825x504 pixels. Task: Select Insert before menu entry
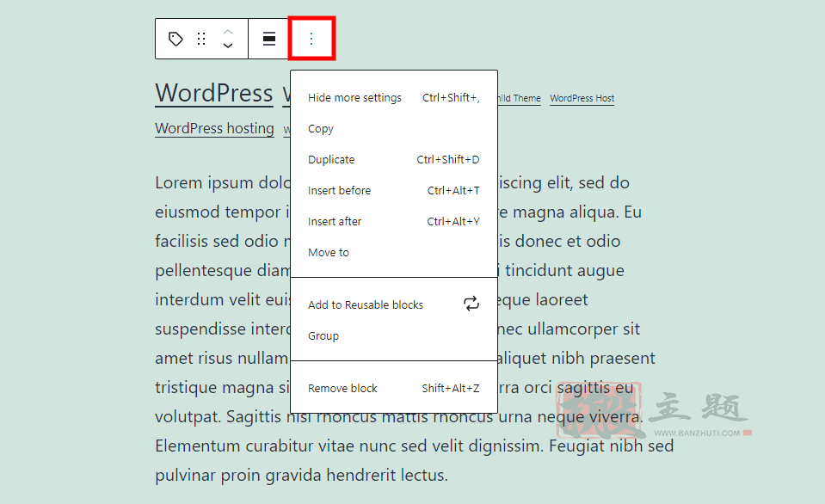[x=393, y=191]
